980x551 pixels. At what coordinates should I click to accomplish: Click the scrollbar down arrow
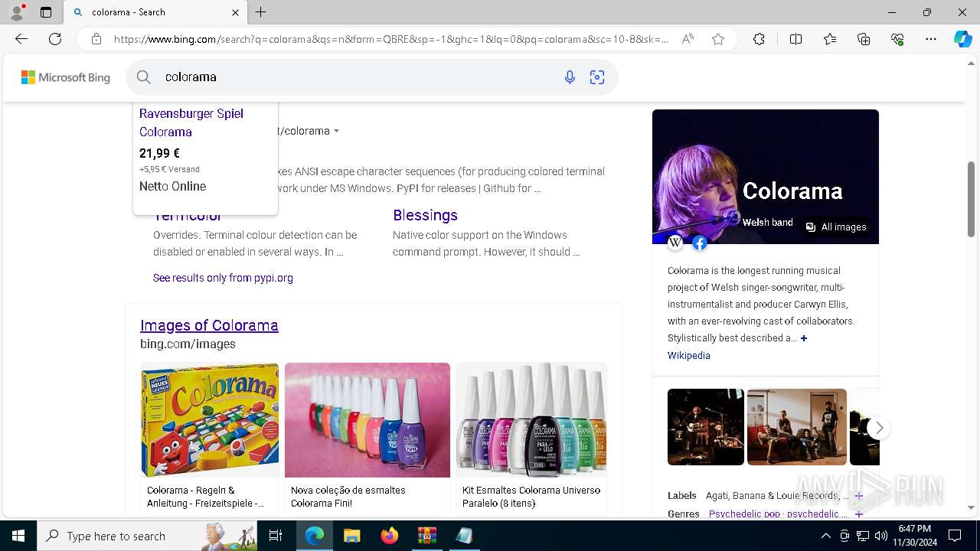pyautogui.click(x=972, y=507)
